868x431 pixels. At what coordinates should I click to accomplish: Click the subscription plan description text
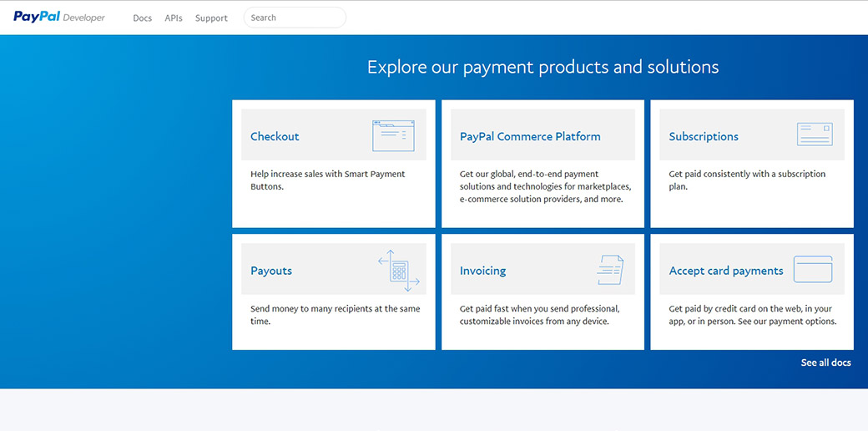tap(747, 180)
